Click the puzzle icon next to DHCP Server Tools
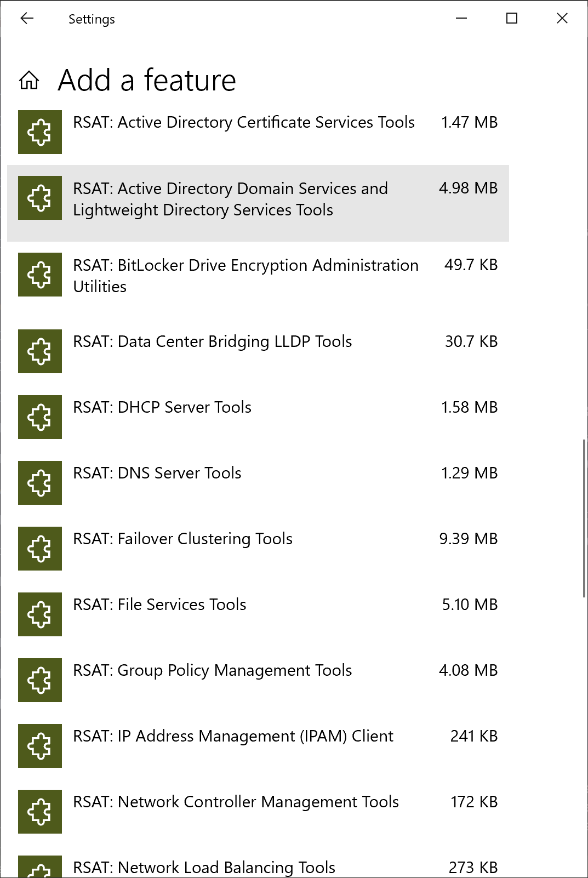Screen dimensions: 588x878 [x=40, y=417]
